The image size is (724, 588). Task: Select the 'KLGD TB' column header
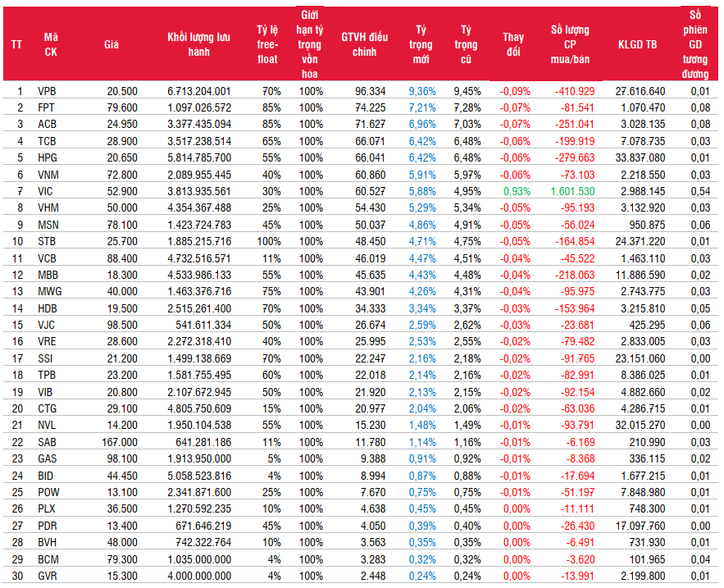coord(637,44)
